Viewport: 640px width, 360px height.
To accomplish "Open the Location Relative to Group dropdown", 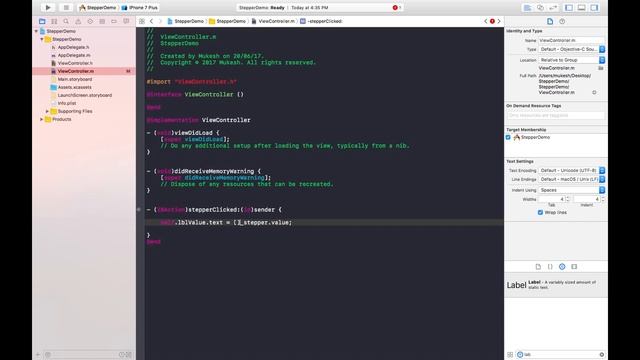I will point(571,60).
